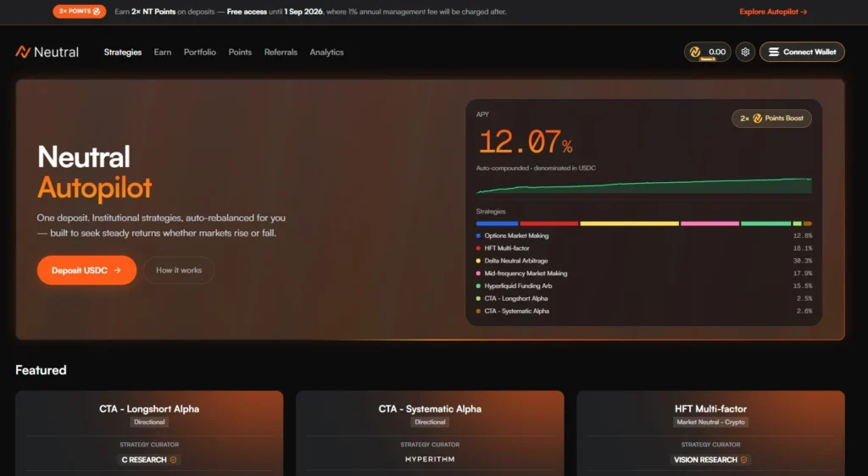The image size is (868, 476).
Task: Click the coin icon in Points Boost
Action: point(757,119)
